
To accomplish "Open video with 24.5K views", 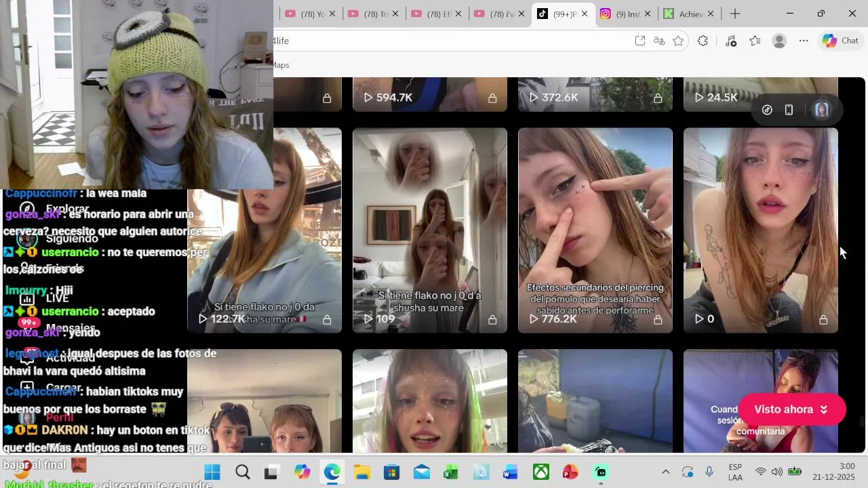I will coord(761,94).
